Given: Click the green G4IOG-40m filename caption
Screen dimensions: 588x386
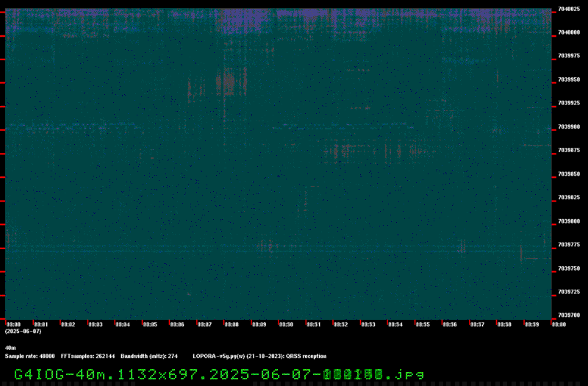Looking at the screenshot, I should pos(219,374).
